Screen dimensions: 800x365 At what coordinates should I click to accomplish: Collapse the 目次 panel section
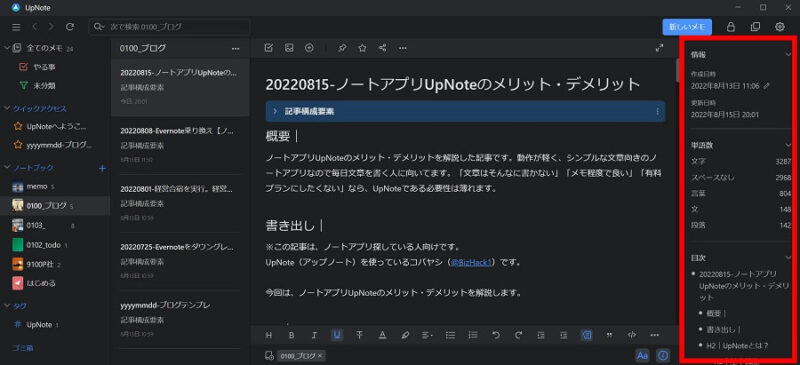[788, 258]
